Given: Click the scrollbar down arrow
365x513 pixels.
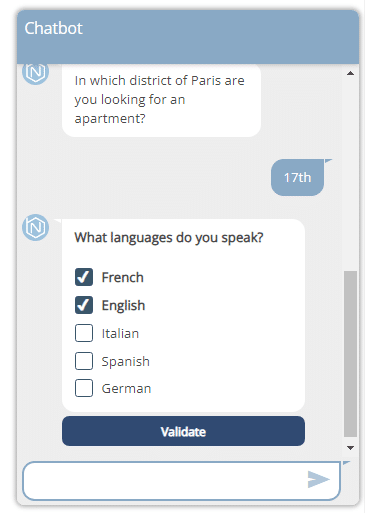Looking at the screenshot, I should coord(350,448).
